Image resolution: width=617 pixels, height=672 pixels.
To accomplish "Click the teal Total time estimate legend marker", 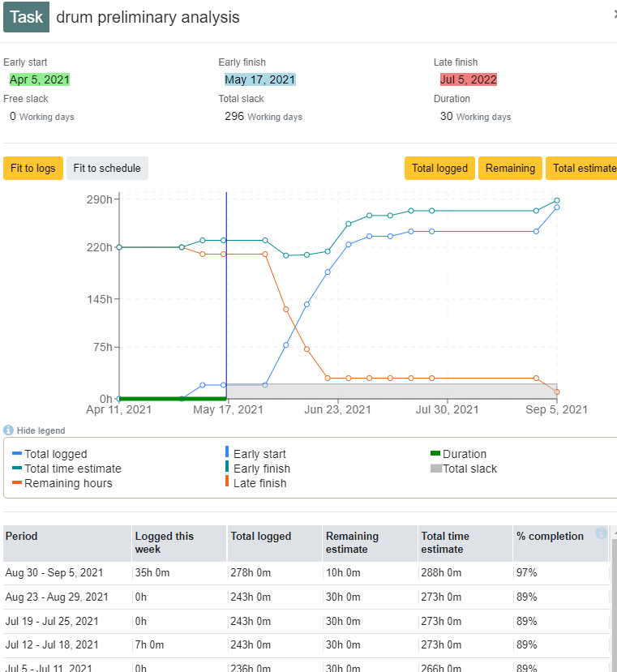I will click(17, 468).
